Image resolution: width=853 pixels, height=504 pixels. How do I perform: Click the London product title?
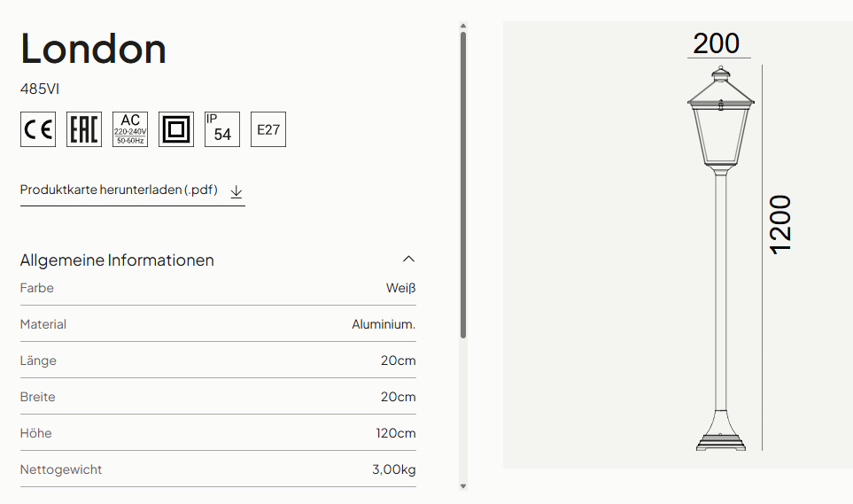[93, 49]
